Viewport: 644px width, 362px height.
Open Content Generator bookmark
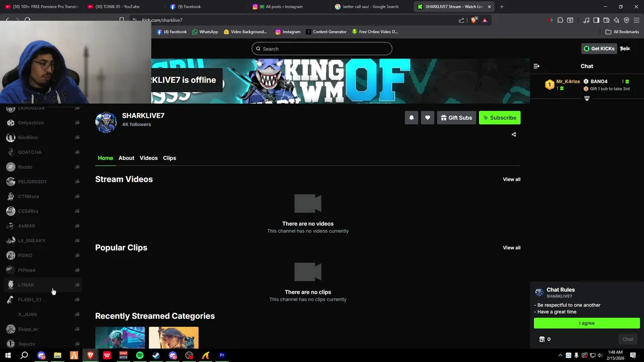pyautogui.click(x=326, y=32)
